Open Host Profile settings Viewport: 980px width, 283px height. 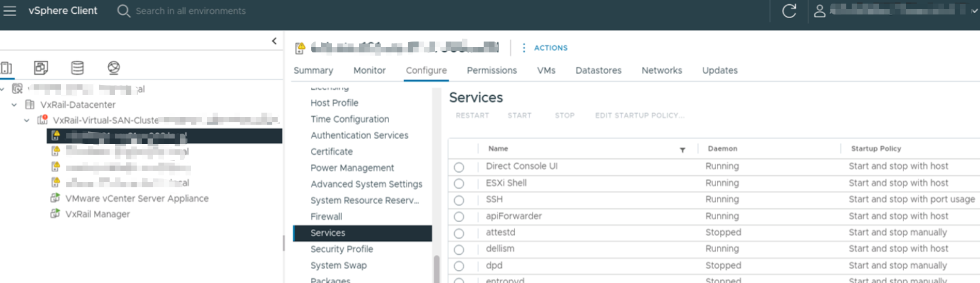coord(334,103)
